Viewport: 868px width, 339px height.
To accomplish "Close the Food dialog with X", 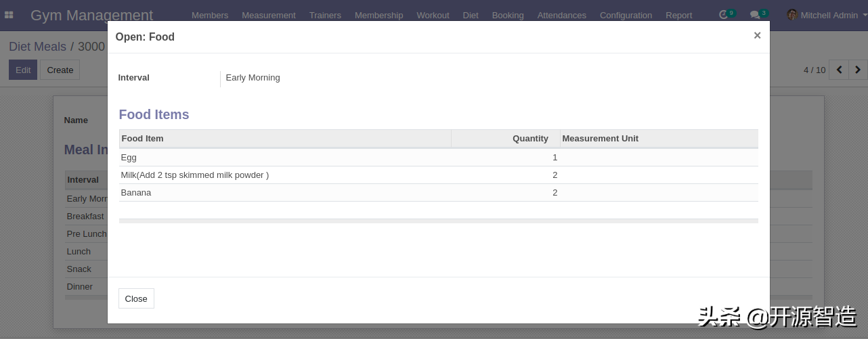I will click(757, 36).
